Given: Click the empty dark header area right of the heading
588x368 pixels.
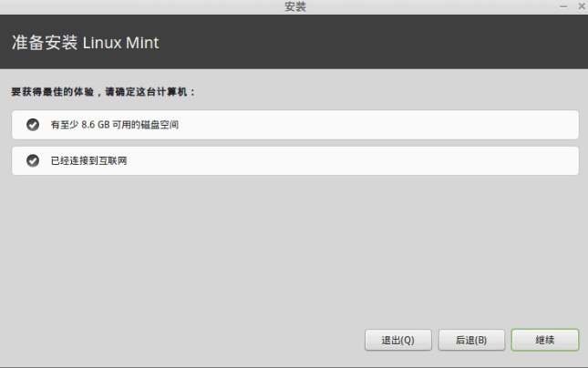Looking at the screenshot, I should point(383,43).
